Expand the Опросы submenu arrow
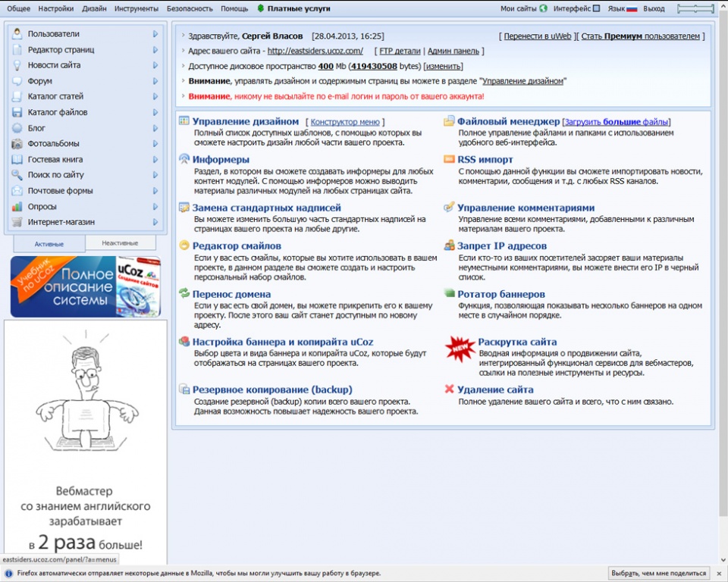728x582 pixels. [155, 207]
